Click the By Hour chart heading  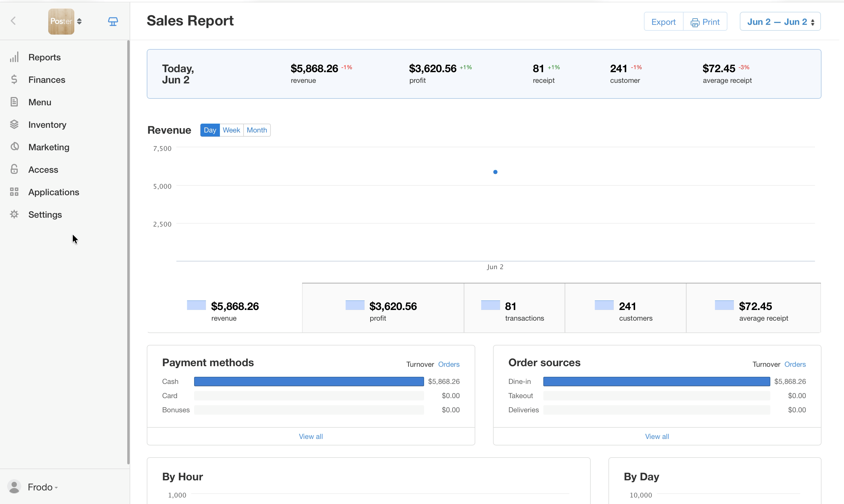[183, 477]
